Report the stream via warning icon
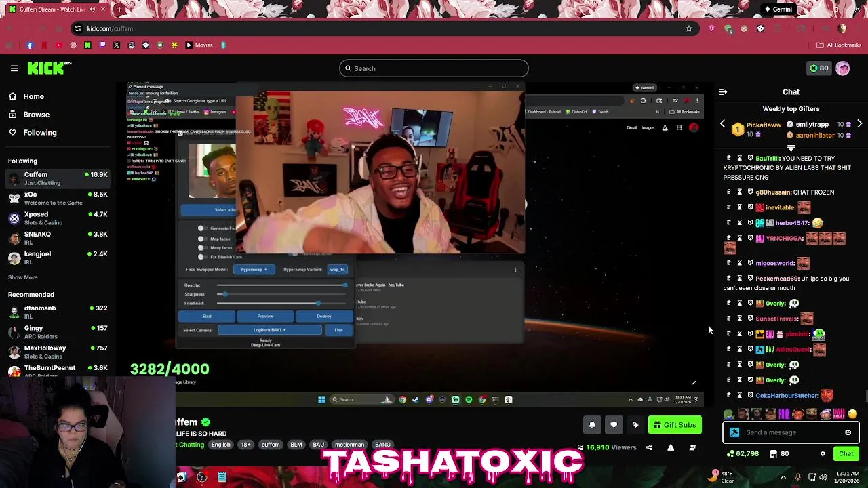The height and width of the screenshot is (488, 868). (x=671, y=447)
